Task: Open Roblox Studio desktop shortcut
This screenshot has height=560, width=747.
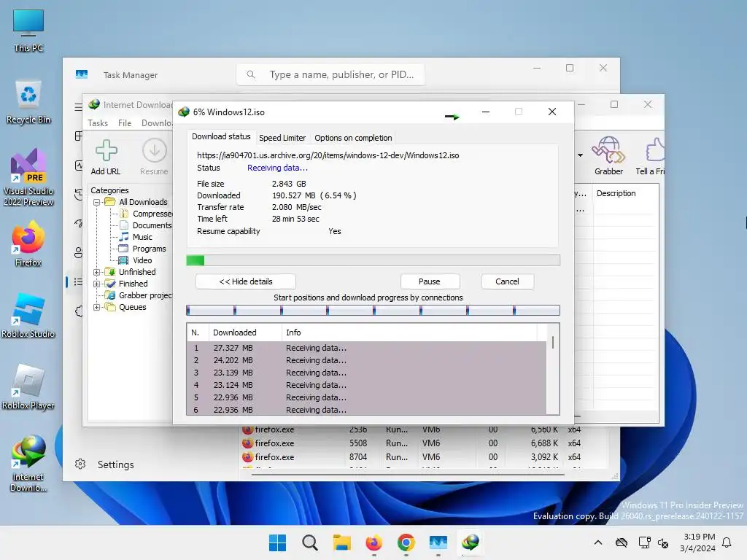Action: click(28, 315)
